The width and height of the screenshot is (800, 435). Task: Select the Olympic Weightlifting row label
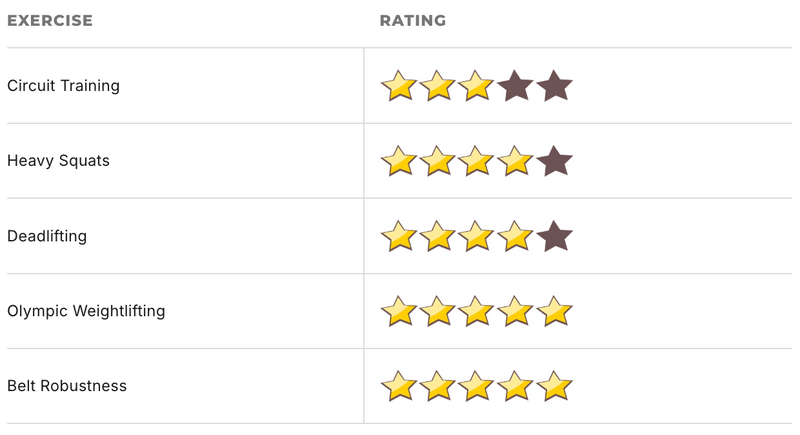pos(86,311)
